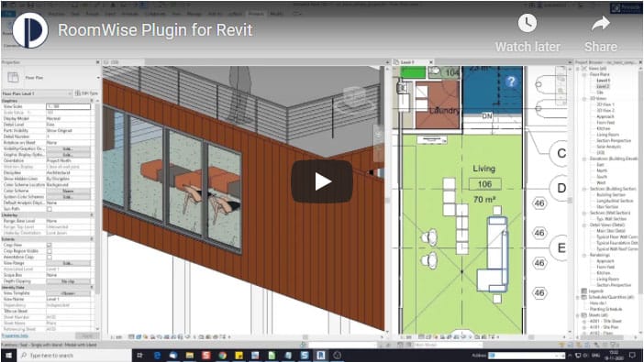Select Main Stair Detail in the browser
644x362 pixels.
[x=610, y=231]
